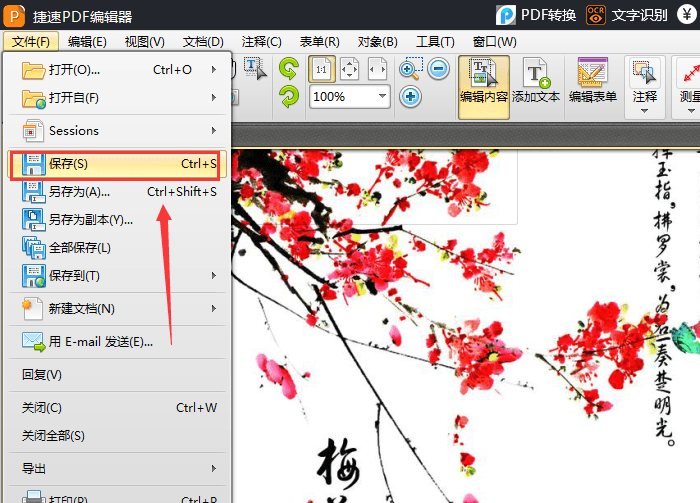Click the plum blossom painting page
700x503 pixels.
(466, 326)
